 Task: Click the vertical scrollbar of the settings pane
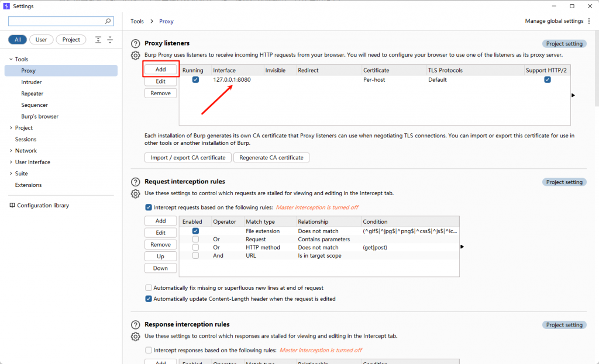click(597, 69)
